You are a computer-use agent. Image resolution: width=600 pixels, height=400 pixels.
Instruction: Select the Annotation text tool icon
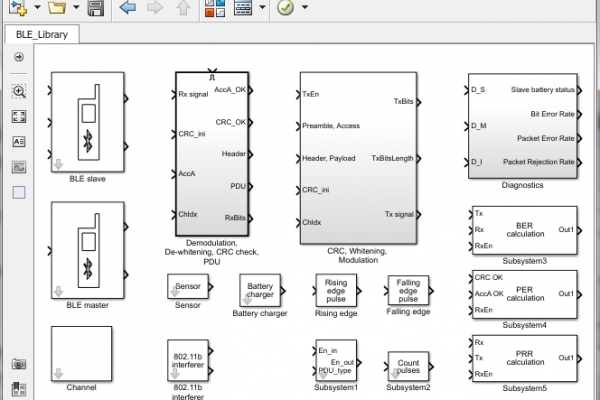coord(19,141)
